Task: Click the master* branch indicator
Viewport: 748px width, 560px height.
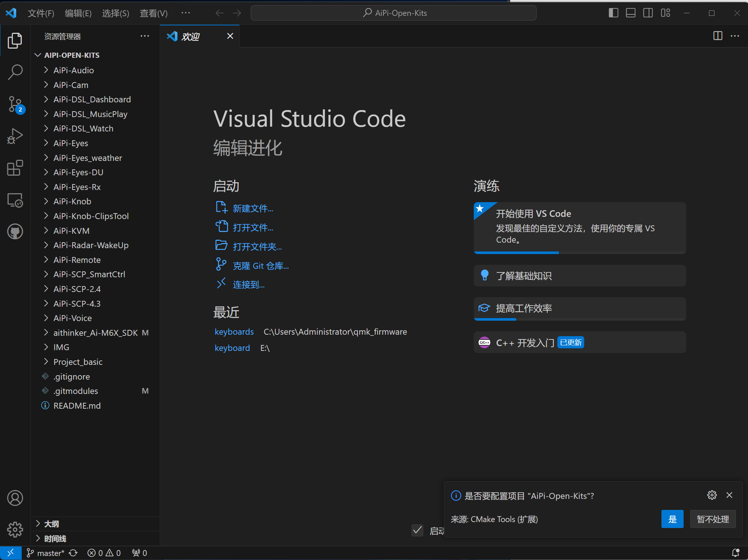Action: pos(46,553)
